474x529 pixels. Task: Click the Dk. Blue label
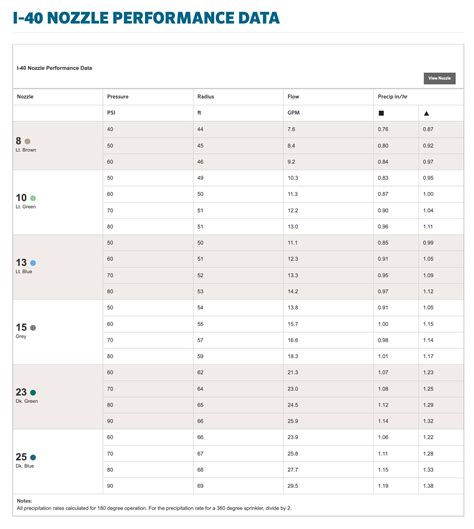[x=25, y=466]
